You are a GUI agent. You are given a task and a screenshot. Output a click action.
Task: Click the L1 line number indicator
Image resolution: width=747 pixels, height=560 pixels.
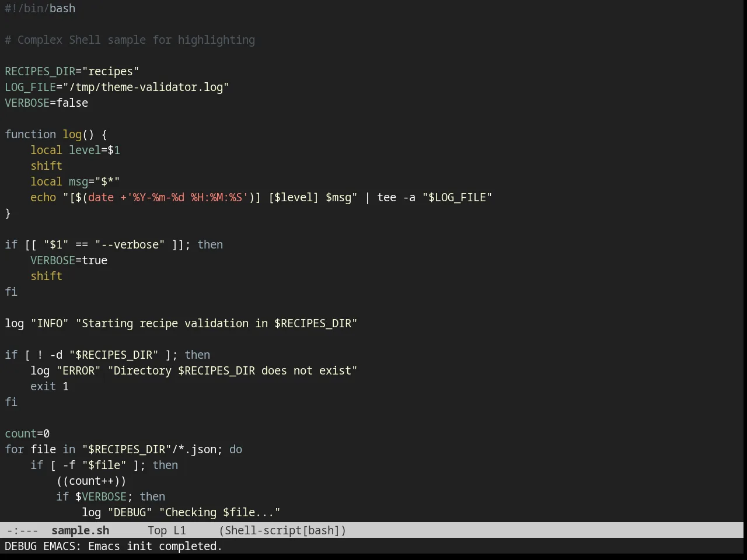pos(180,530)
